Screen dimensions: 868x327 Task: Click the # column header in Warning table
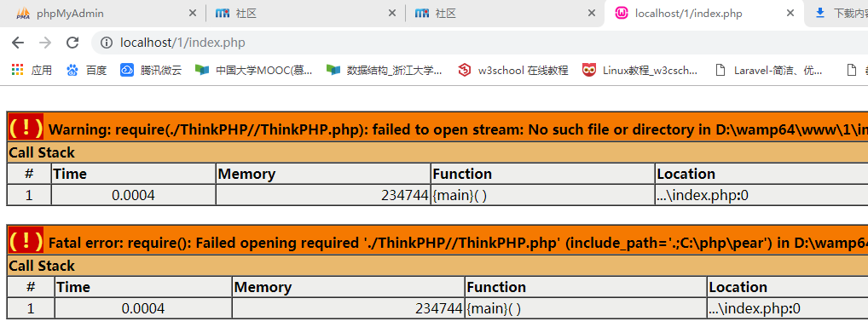tap(29, 174)
